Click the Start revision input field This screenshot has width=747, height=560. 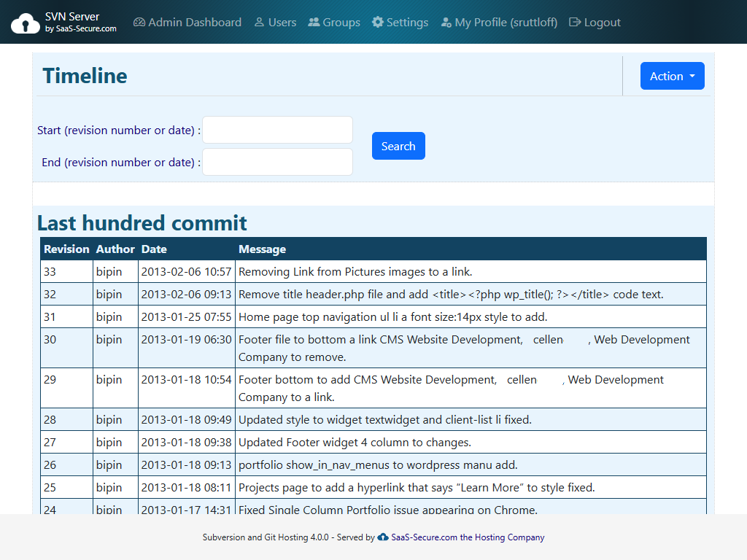pos(277,129)
